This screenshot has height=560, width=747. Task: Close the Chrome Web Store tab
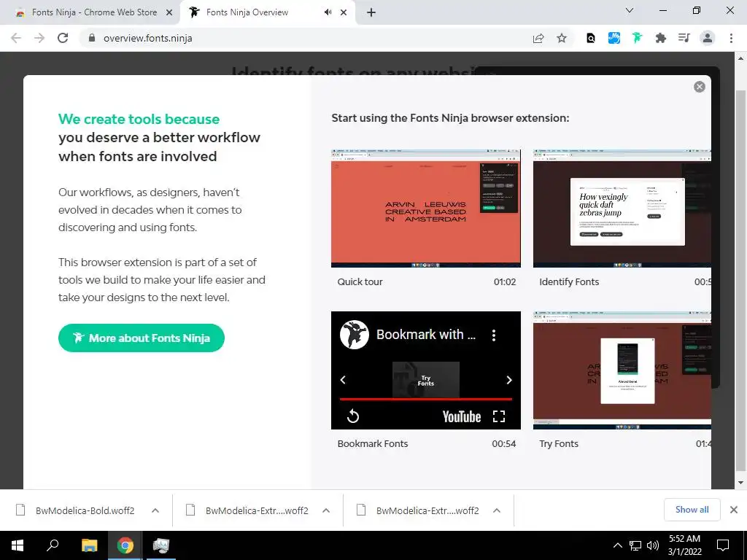pos(169,13)
